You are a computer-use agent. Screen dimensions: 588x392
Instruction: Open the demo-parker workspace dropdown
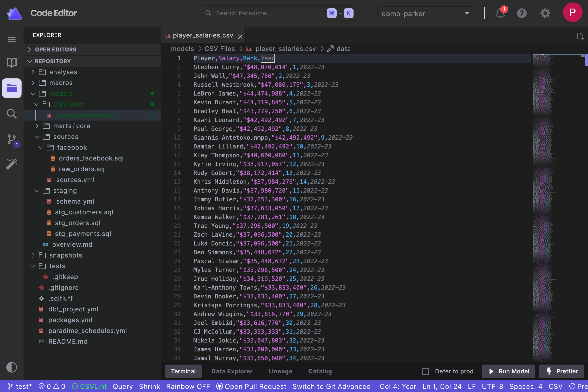click(426, 13)
